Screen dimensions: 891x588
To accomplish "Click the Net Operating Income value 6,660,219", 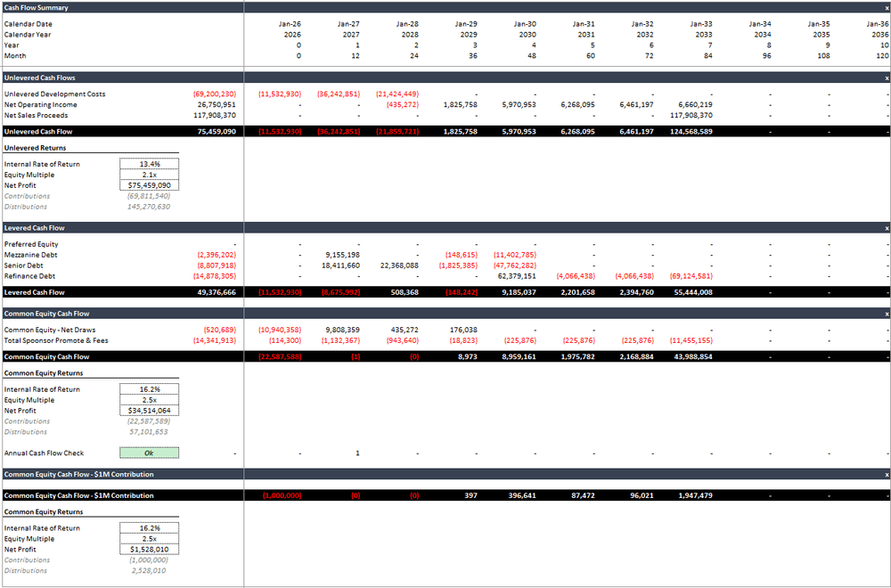I will click(695, 104).
